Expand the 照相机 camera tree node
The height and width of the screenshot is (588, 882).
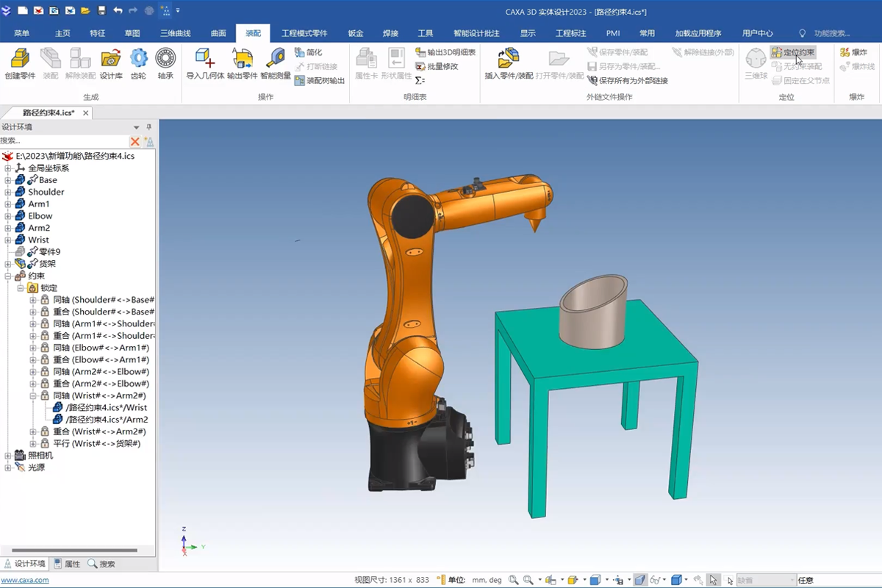[x=8, y=456]
